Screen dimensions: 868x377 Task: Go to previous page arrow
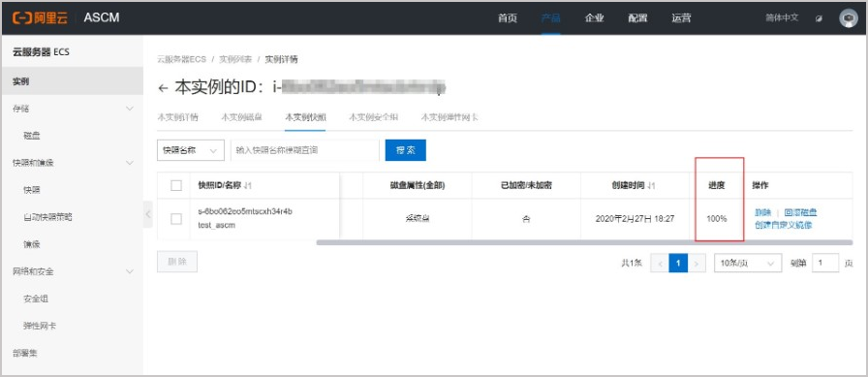pos(660,264)
